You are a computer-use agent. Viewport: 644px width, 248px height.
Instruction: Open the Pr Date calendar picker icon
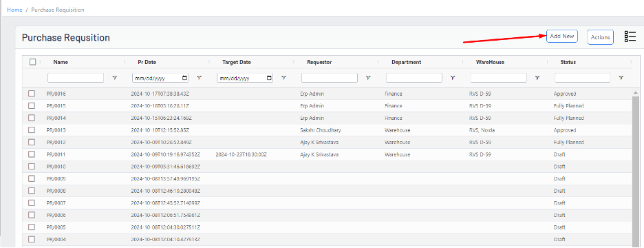tap(184, 78)
